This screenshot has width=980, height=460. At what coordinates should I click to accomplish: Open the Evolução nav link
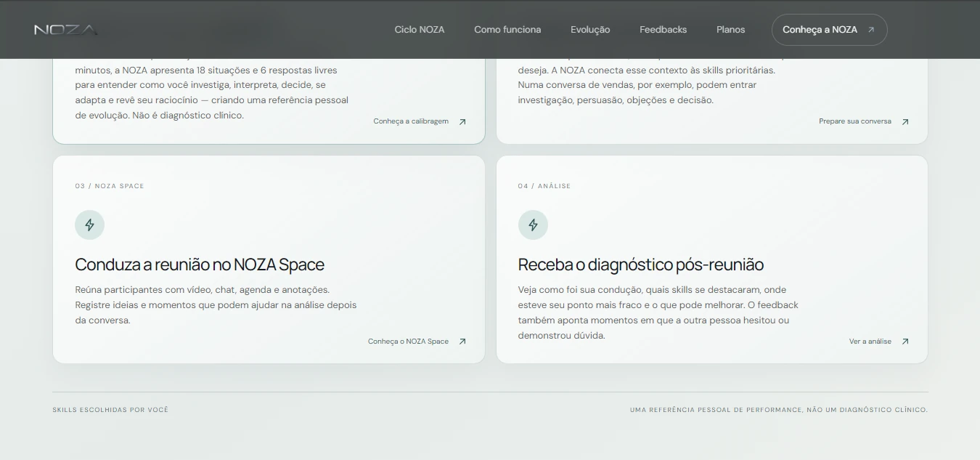pyautogui.click(x=590, y=30)
